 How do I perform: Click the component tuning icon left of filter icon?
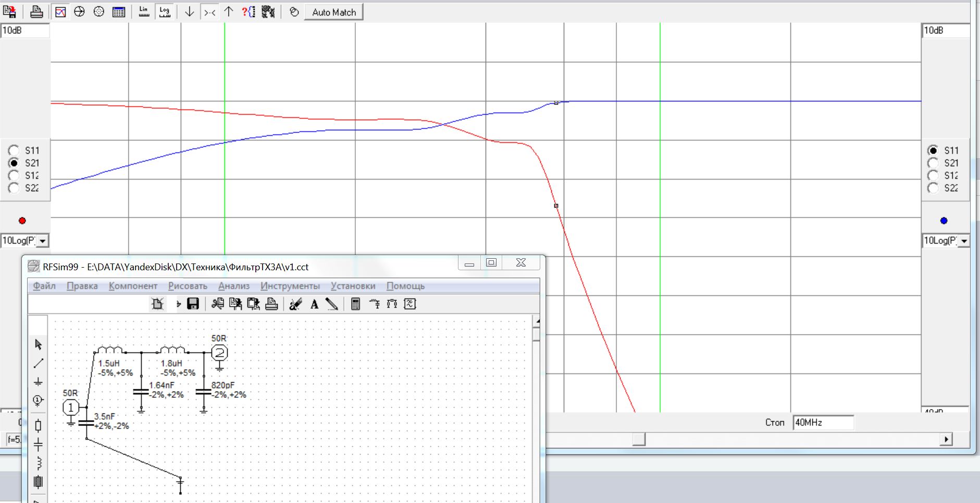374,304
